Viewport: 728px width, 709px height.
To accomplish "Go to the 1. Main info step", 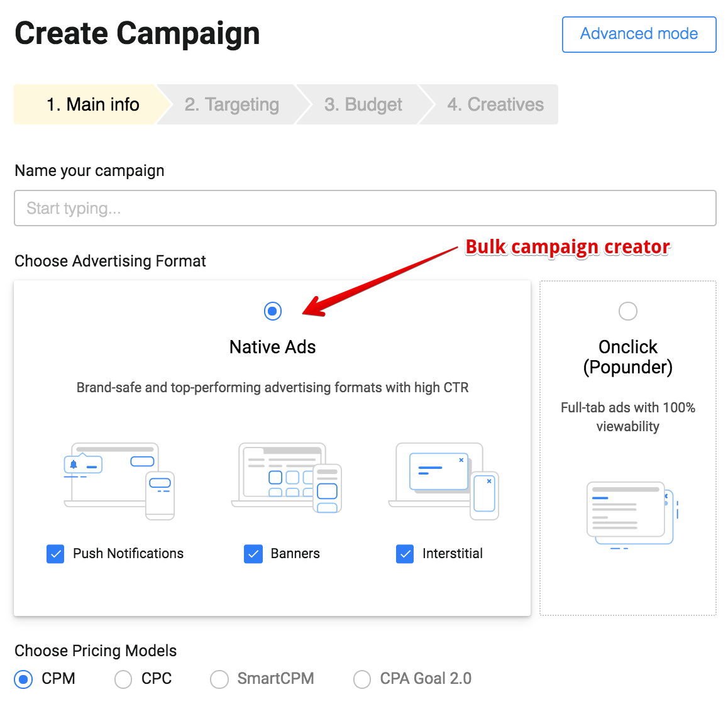I will point(92,104).
